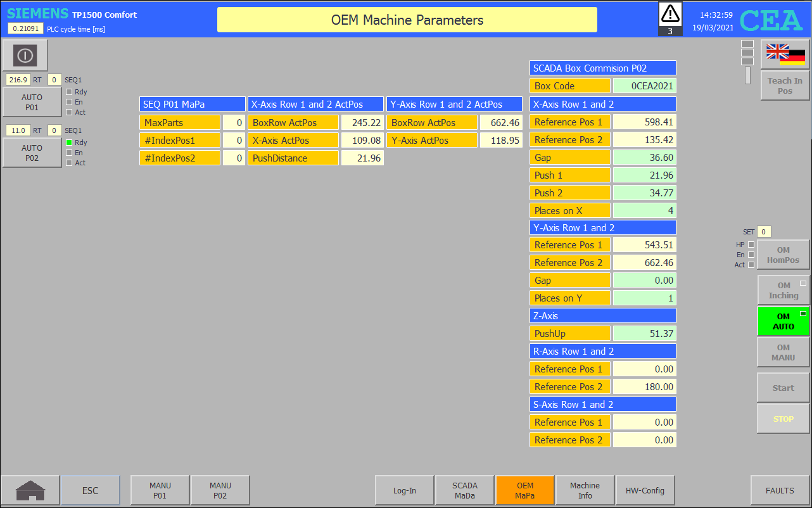This screenshot has height=508, width=812.
Task: Click the CEA logo in header
Action: pos(771,20)
